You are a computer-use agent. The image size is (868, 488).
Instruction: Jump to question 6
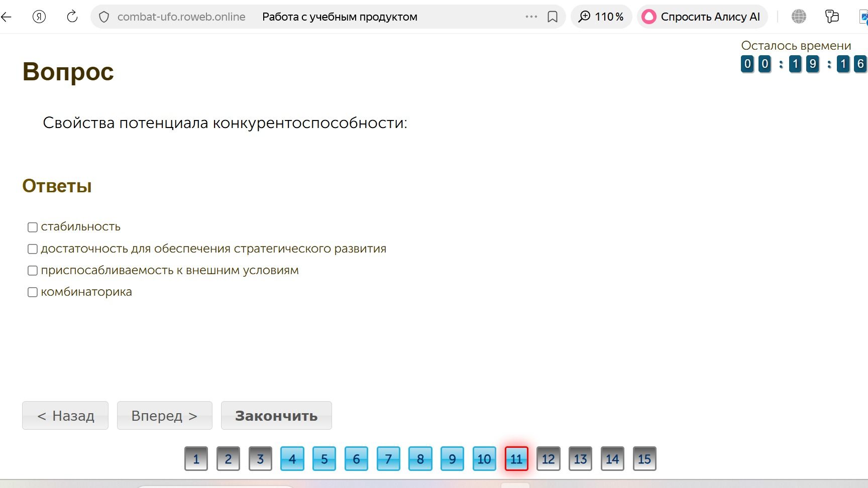[356, 459]
